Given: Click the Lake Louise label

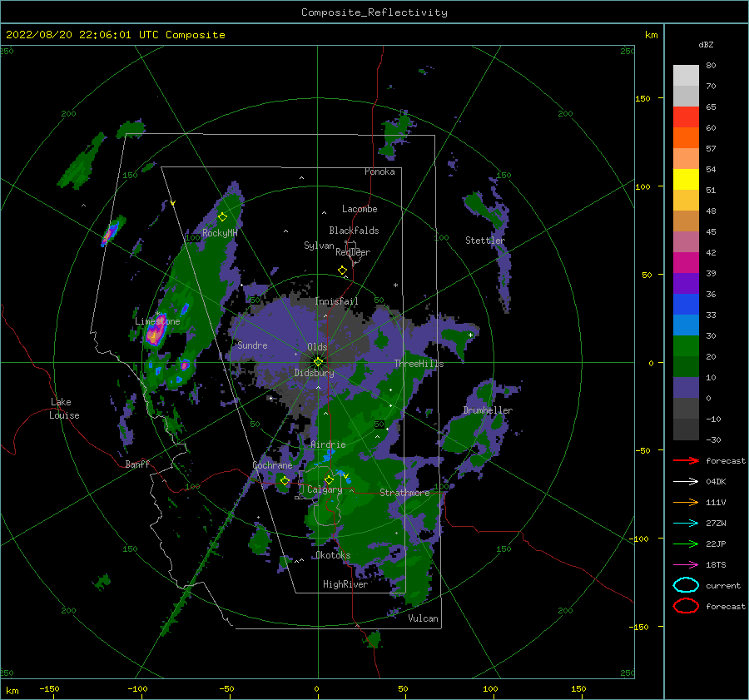Looking at the screenshot, I should 64,409.
